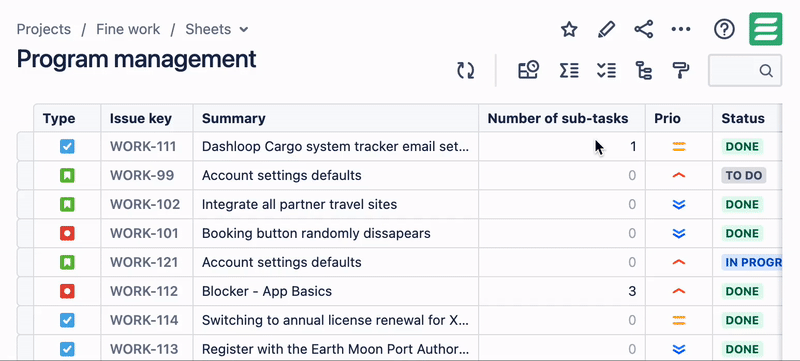Open the hierarchy structure icon
The width and height of the screenshot is (800, 361).
(644, 70)
